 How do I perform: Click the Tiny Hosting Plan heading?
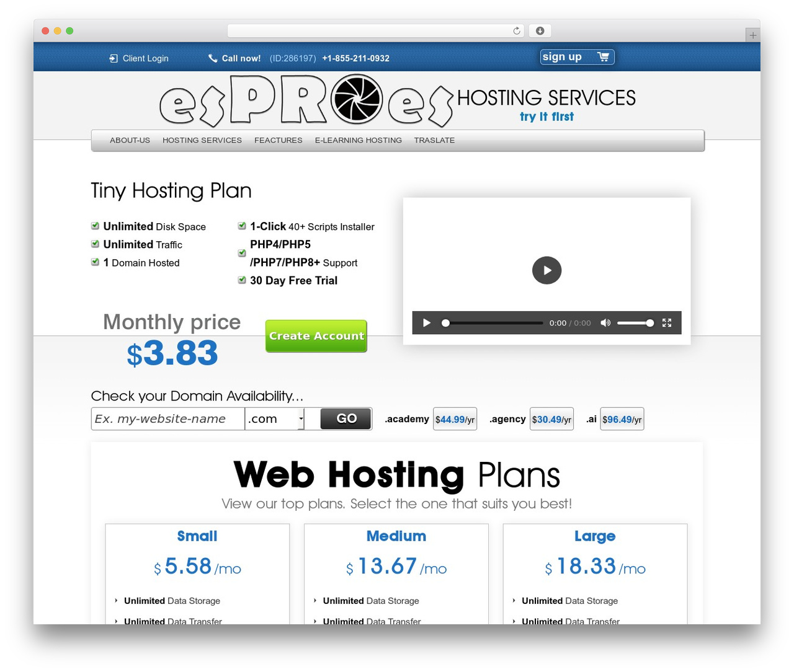[x=171, y=190]
